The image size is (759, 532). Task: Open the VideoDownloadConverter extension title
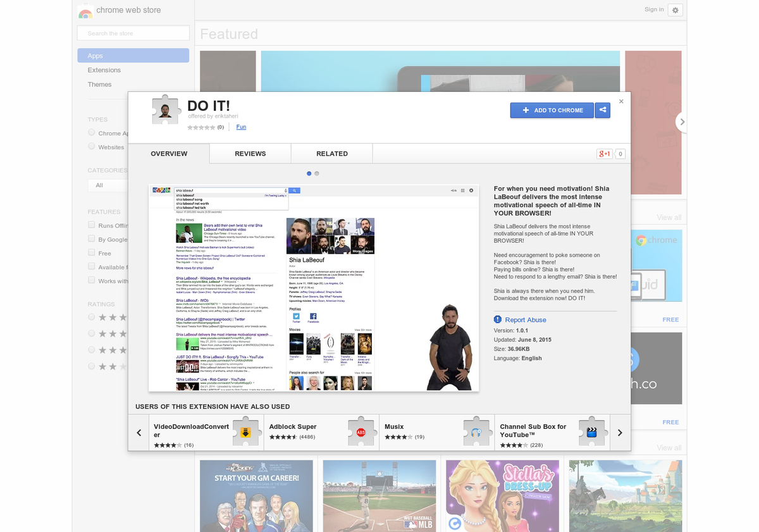[192, 431]
